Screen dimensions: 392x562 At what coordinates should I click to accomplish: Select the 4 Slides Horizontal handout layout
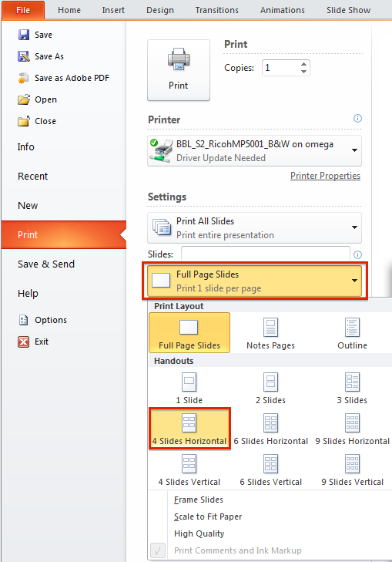coord(189,429)
